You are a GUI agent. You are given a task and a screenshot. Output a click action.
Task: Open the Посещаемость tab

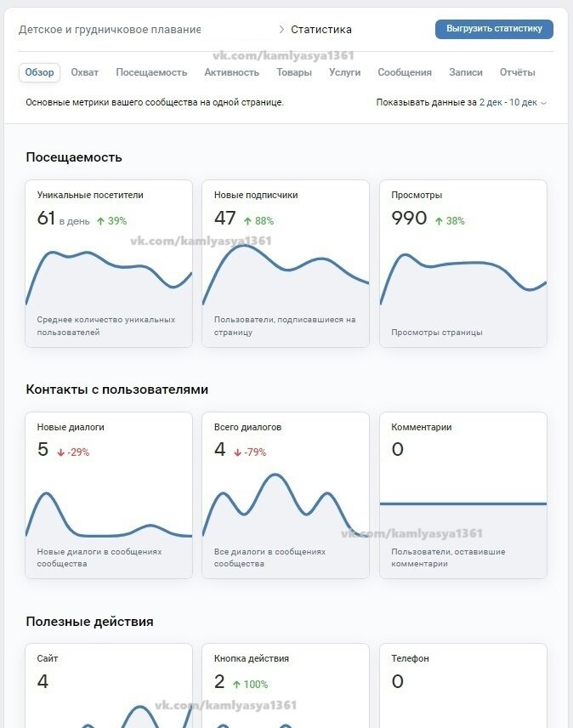[x=151, y=72]
